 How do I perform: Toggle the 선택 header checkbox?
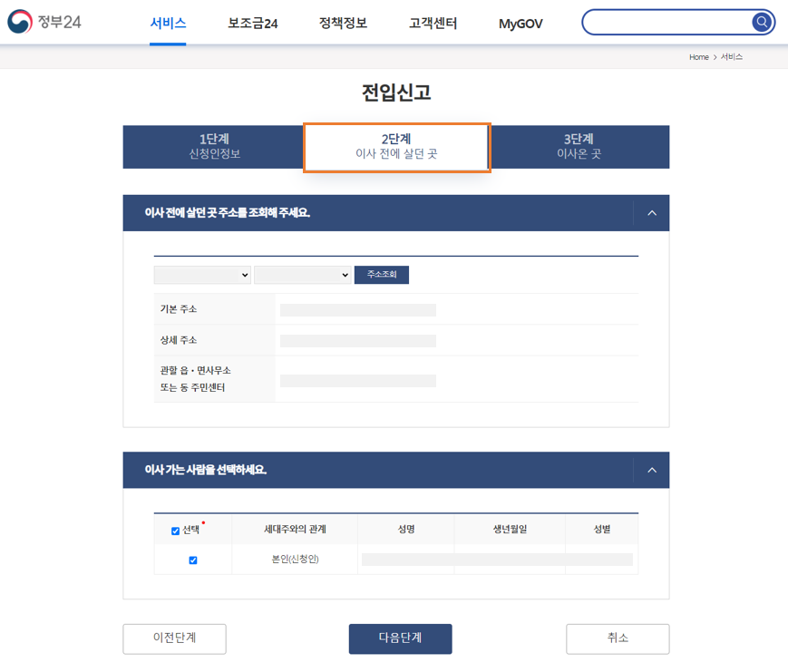pos(175,531)
